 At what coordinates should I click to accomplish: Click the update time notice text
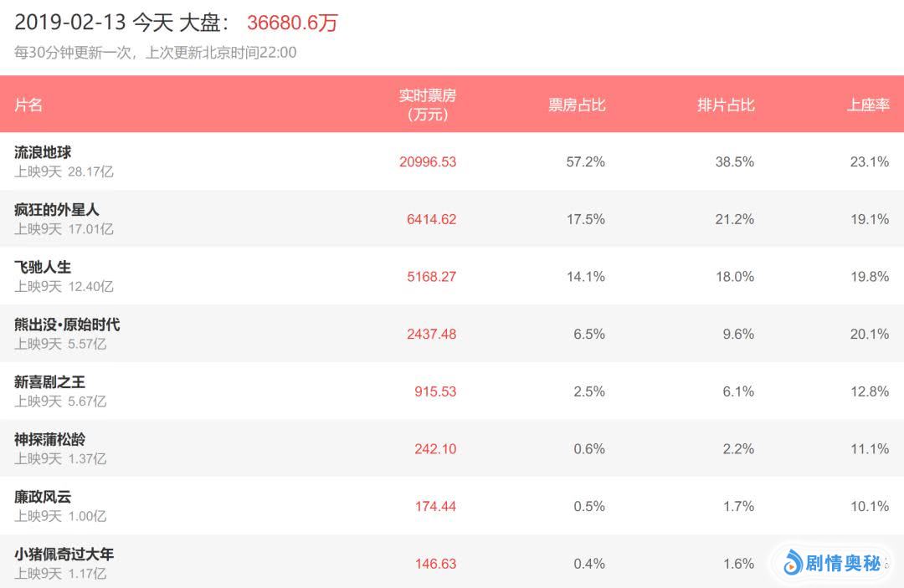(156, 52)
